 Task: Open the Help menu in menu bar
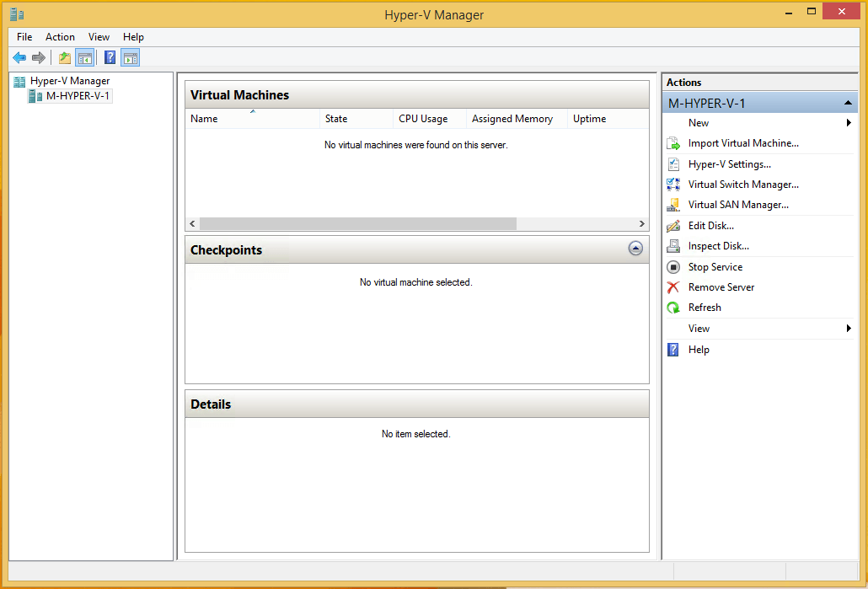click(133, 37)
